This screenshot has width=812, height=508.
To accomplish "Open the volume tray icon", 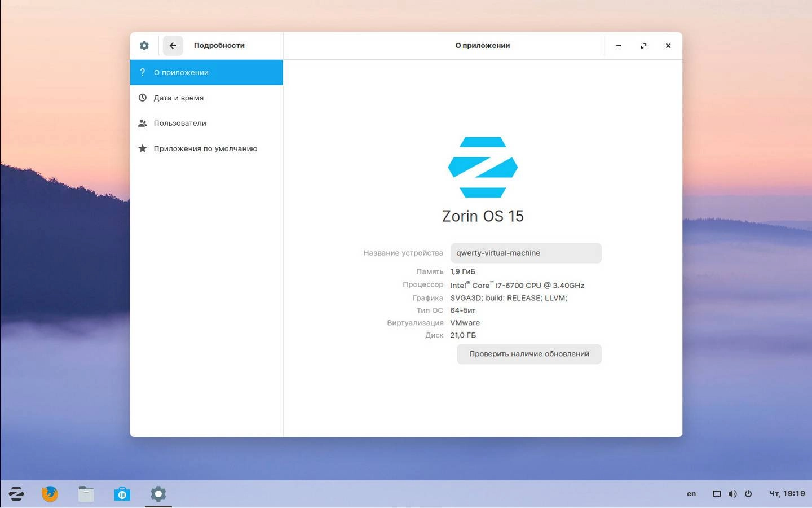I will 732,494.
